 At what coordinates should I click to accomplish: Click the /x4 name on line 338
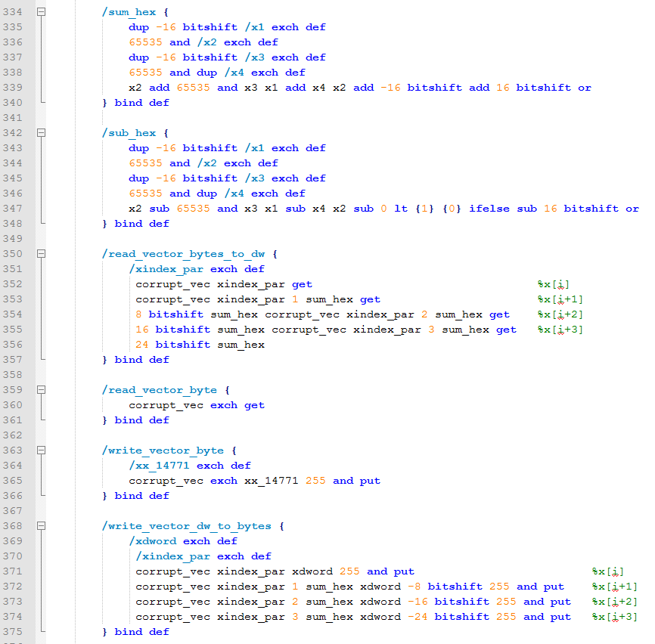pyautogui.click(x=234, y=73)
